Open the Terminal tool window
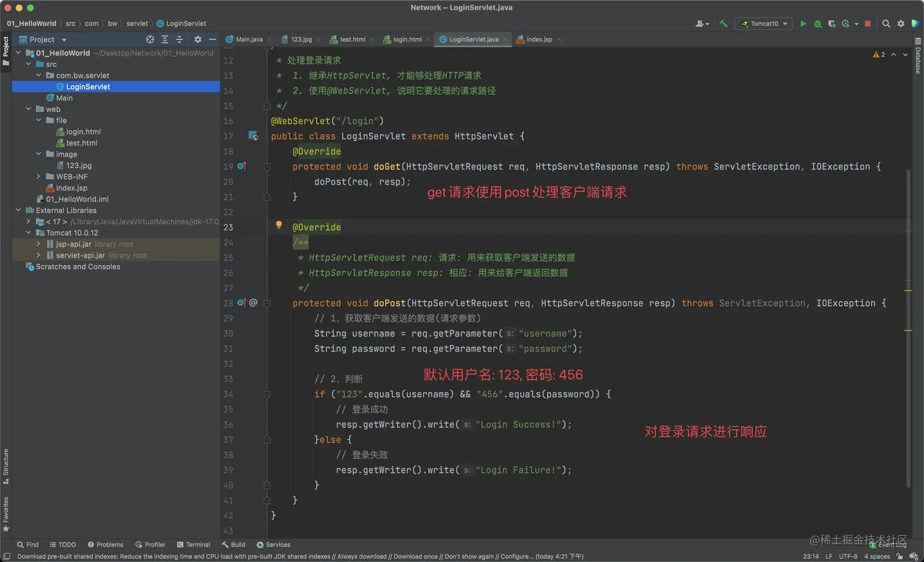Screen dimensions: 924x562 193,545
